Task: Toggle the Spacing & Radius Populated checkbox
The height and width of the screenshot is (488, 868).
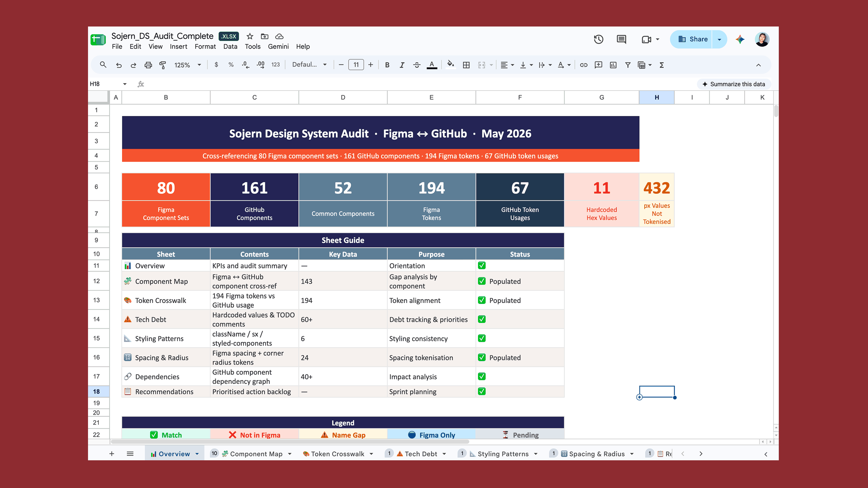Action: [482, 357]
